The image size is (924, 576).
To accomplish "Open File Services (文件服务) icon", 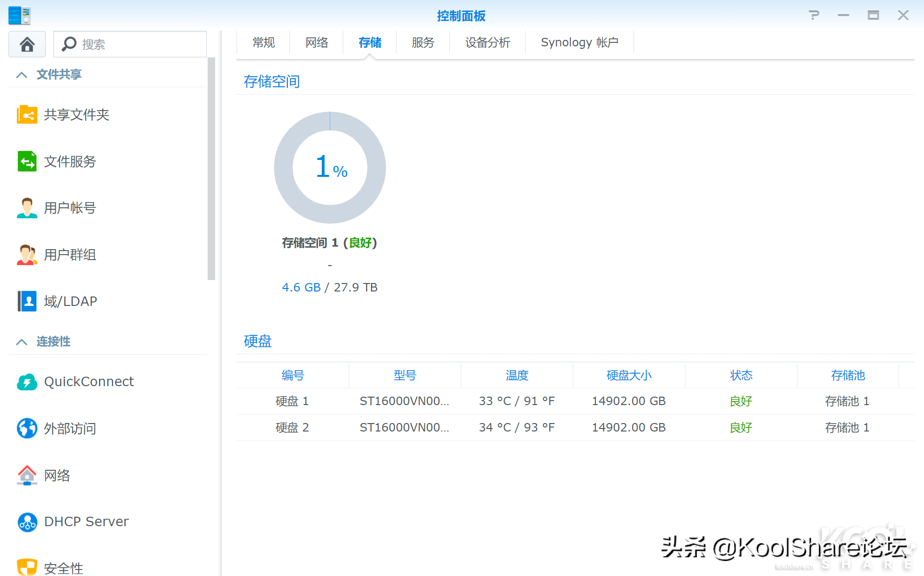I will point(27,161).
